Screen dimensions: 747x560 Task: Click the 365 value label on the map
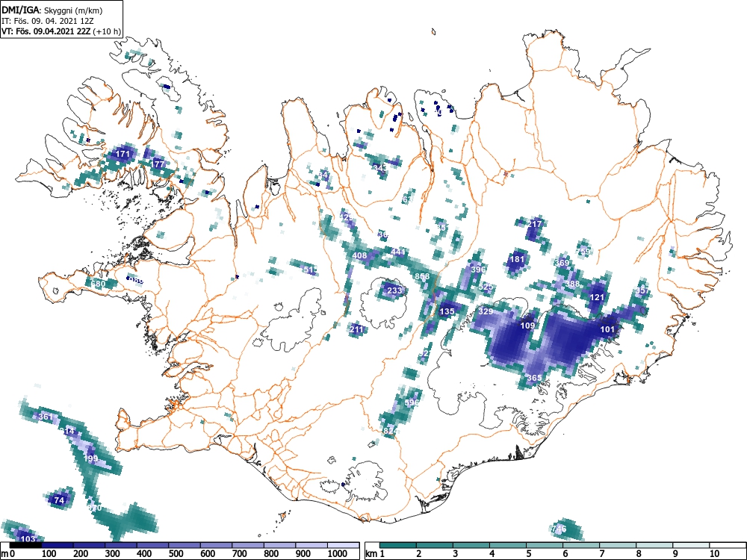[535, 378]
